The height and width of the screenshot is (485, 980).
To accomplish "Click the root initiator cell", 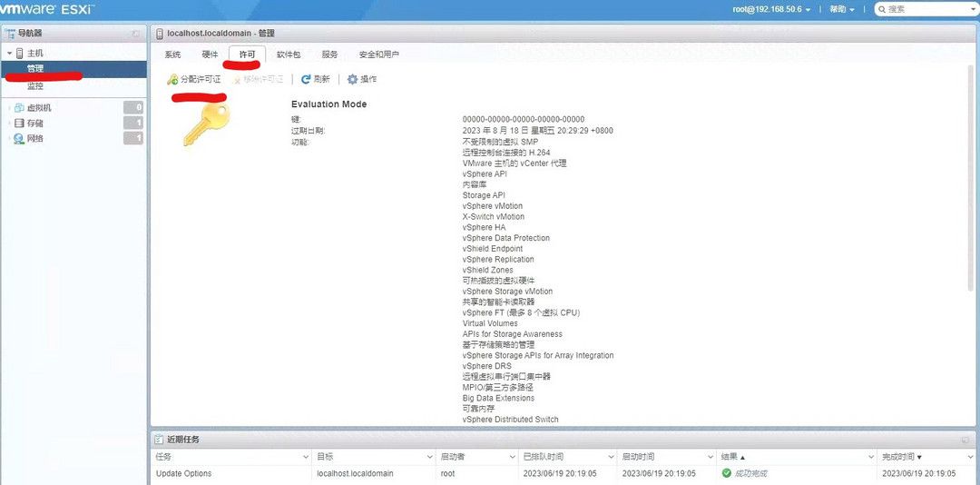I will [x=447, y=473].
